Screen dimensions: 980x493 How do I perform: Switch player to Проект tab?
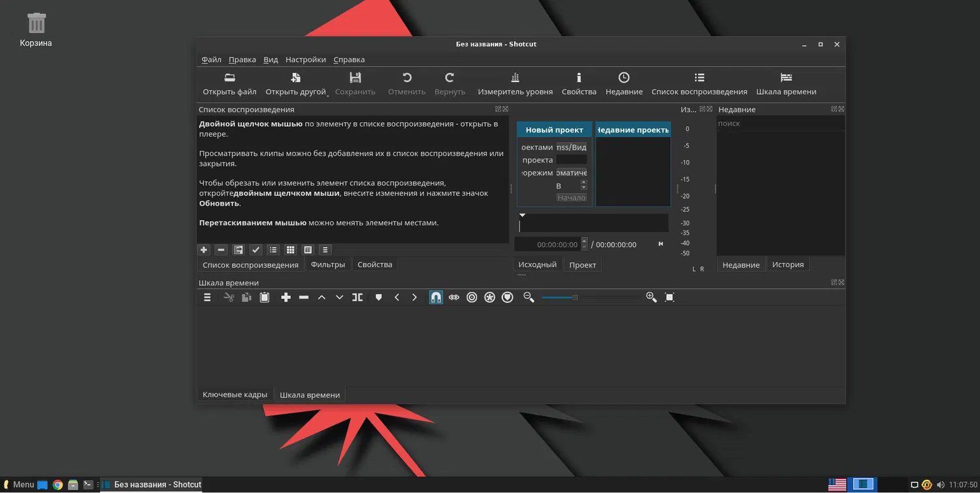pyautogui.click(x=583, y=264)
